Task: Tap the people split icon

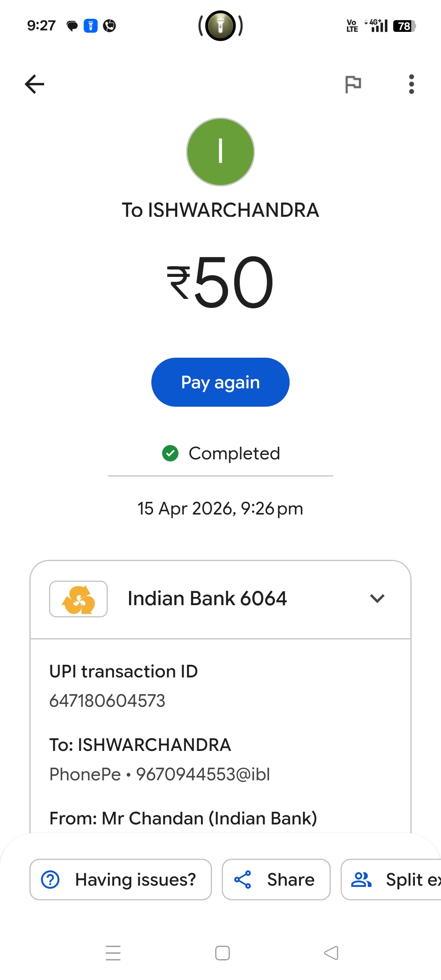Action: click(361, 880)
